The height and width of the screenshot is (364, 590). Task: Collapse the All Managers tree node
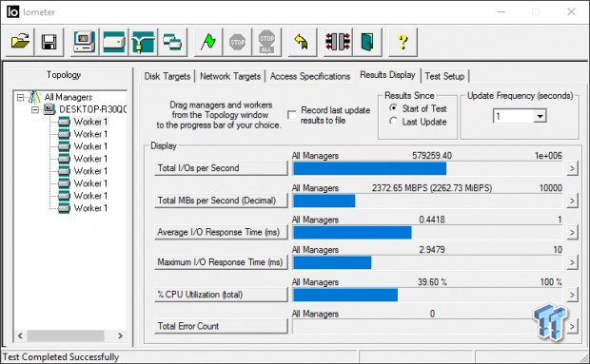click(20, 98)
